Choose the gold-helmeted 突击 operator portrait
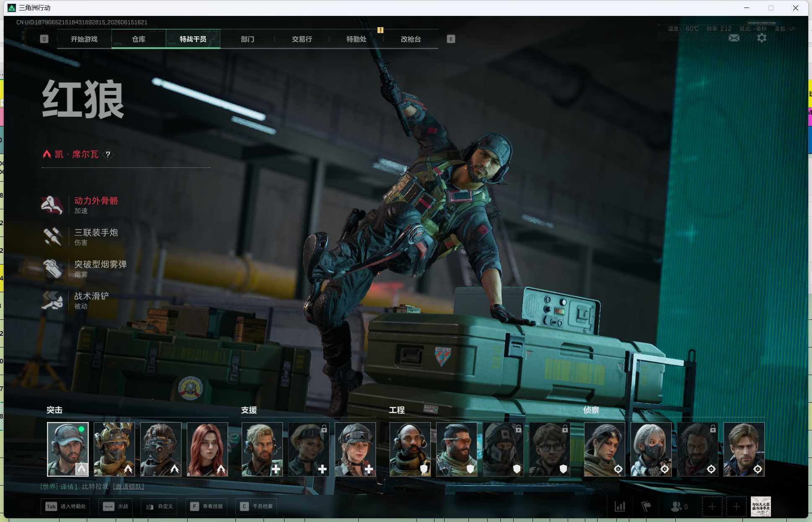Viewport: 812px width, 522px height. (x=114, y=449)
